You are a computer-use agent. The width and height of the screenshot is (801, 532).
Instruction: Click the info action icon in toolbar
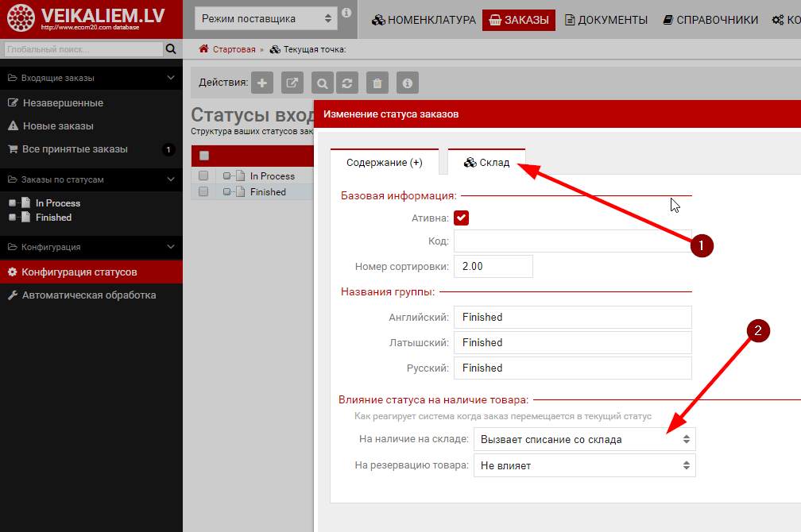tap(407, 83)
